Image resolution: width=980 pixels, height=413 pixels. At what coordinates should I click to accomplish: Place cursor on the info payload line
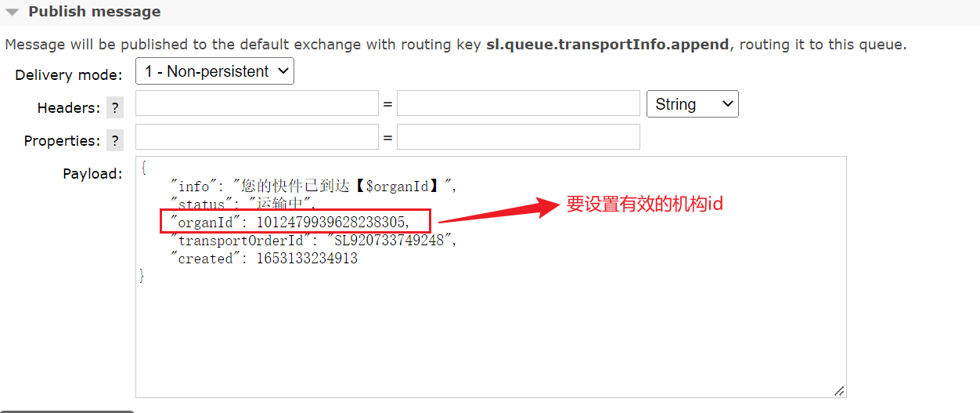314,187
